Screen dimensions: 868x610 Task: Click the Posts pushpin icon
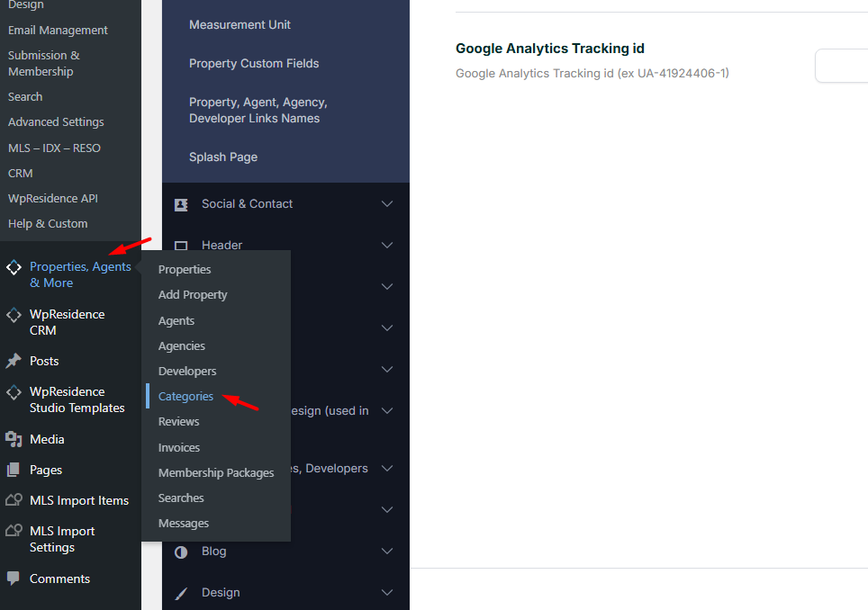tap(14, 361)
